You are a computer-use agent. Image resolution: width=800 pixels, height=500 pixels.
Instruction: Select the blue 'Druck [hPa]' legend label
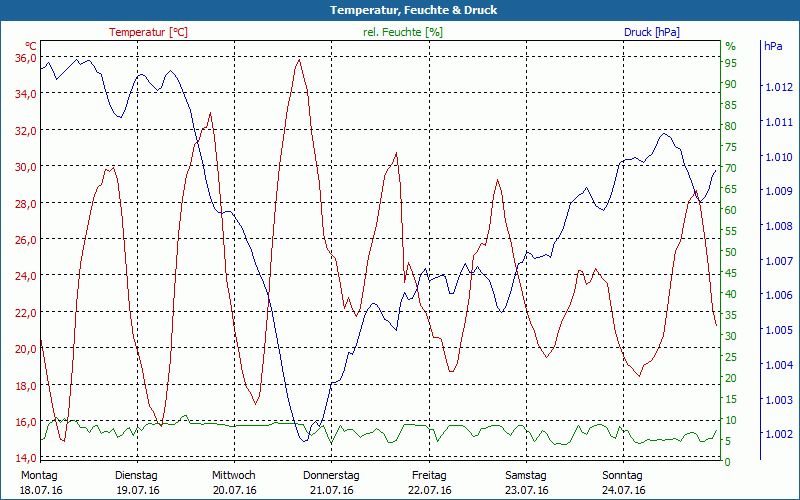651,32
